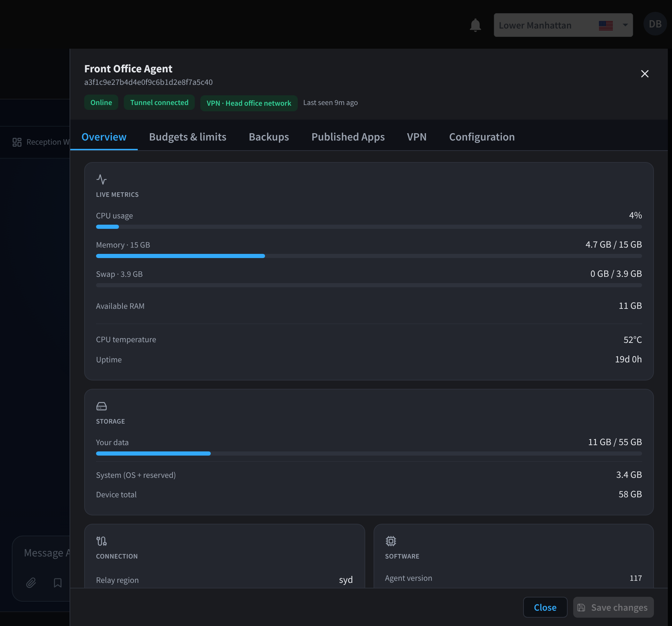
Task: Click the syd relay region value
Action: (346, 580)
